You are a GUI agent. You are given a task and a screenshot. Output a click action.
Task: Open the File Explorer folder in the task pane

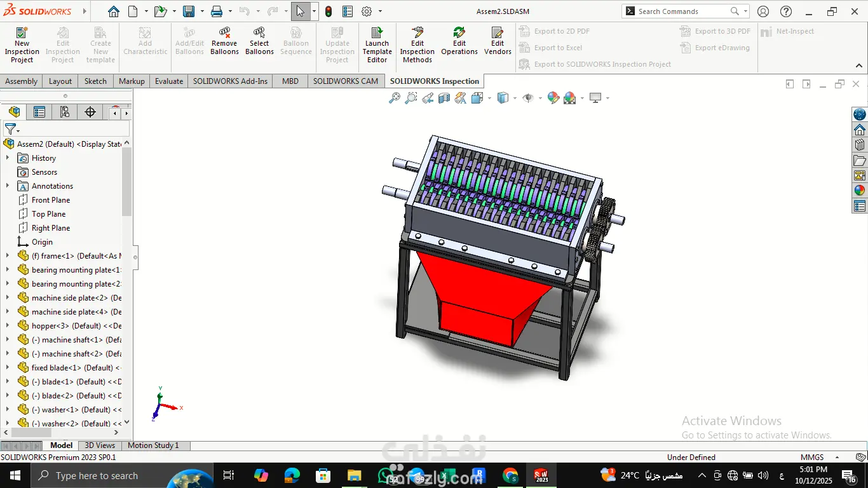click(x=860, y=160)
